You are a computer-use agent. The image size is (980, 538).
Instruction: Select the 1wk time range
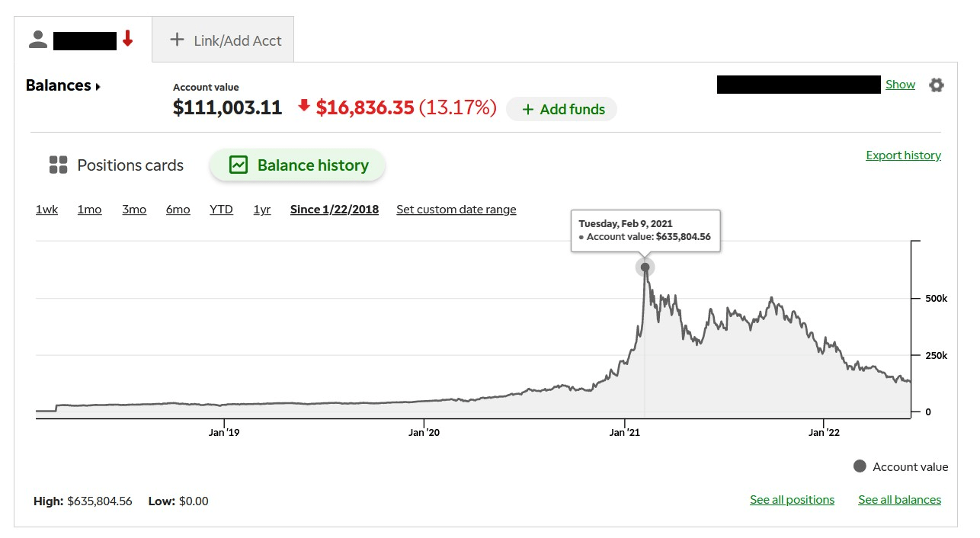click(x=46, y=210)
